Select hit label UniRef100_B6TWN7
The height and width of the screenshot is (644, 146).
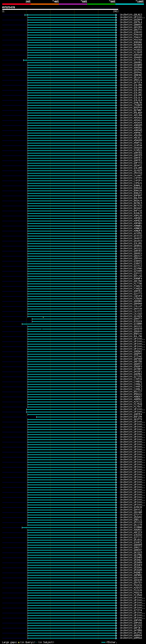click(131, 110)
